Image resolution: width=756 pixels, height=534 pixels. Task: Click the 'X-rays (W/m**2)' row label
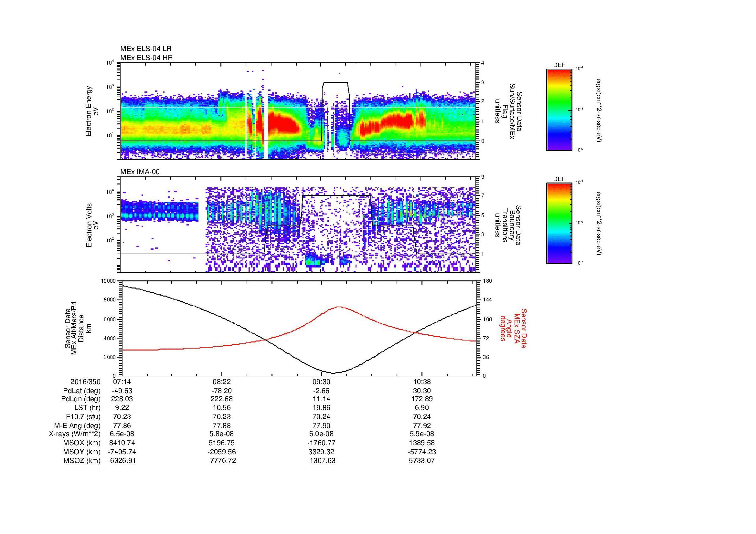click(x=75, y=434)
